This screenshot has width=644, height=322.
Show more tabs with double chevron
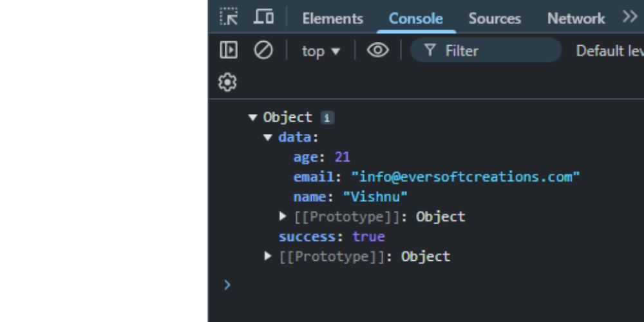630,17
